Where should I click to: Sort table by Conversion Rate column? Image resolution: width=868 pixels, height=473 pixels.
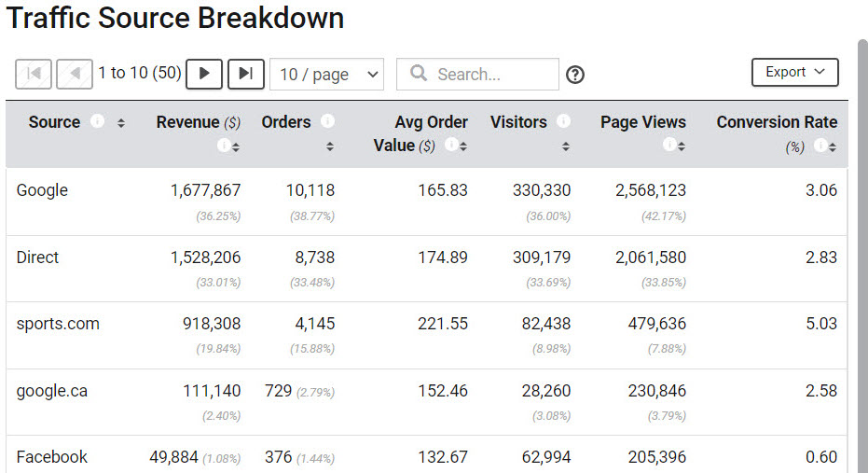point(833,146)
